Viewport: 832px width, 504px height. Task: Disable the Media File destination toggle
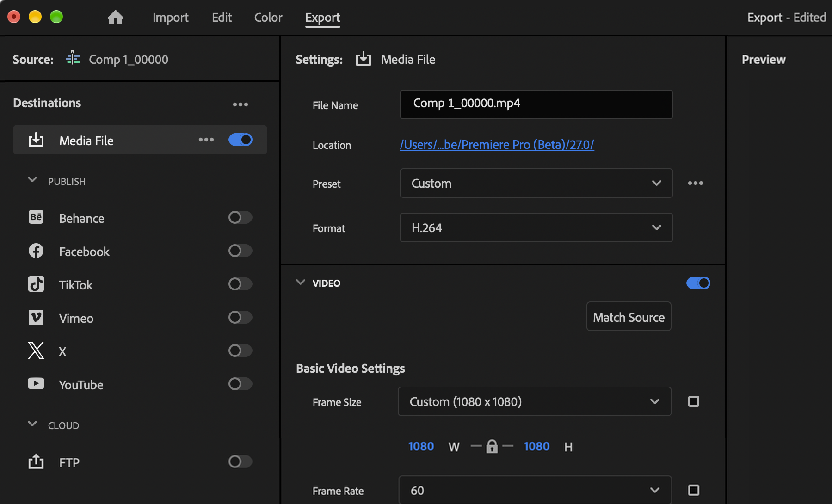[x=240, y=140]
